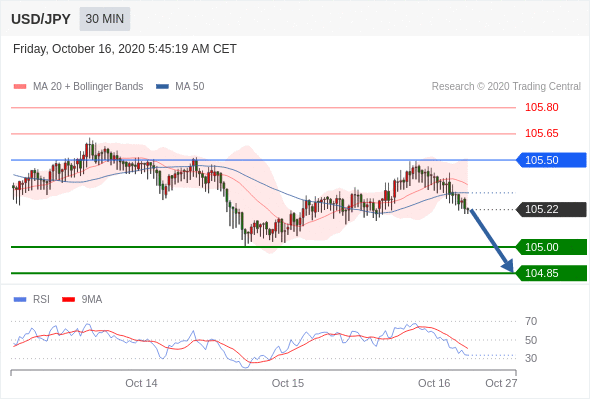Viewport: 590px width, 400px height.
Task: Open Research © 2020 Trading Central credit
Action: [x=506, y=87]
